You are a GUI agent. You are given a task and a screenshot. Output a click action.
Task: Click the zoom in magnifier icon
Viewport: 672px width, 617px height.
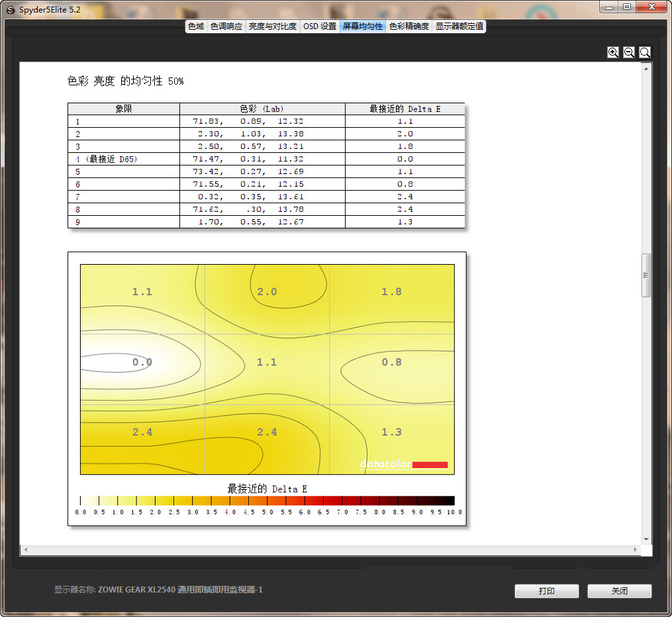coord(613,53)
